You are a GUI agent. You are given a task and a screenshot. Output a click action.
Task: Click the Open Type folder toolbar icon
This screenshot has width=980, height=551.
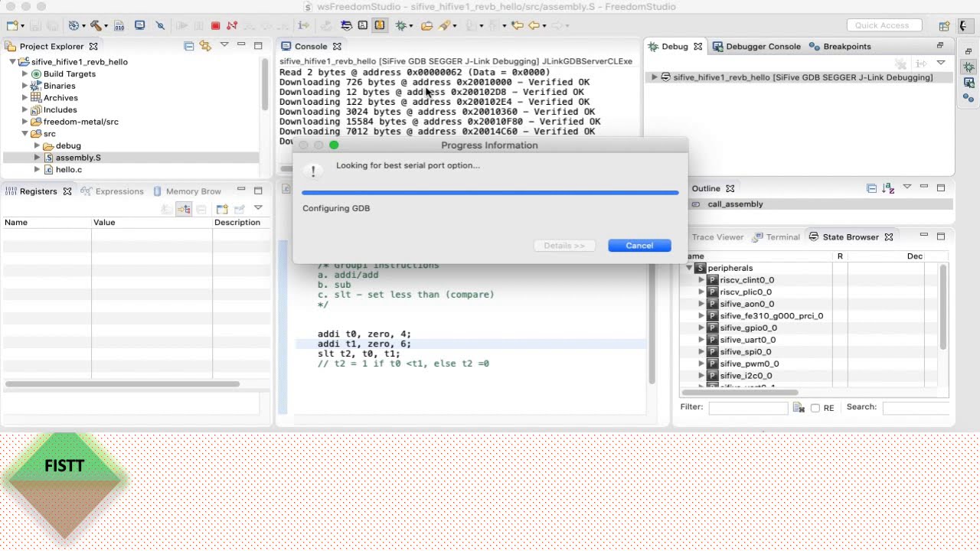426,25
